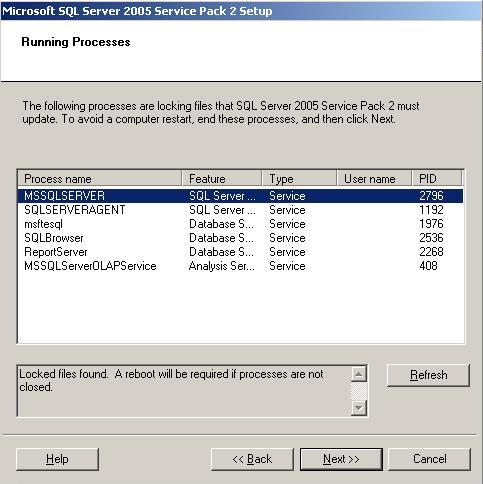This screenshot has height=484, width=483.
Task: Click PID value 1192
Action: point(431,210)
